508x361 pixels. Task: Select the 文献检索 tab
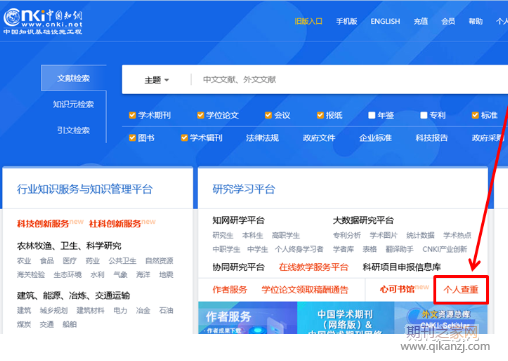click(74, 78)
